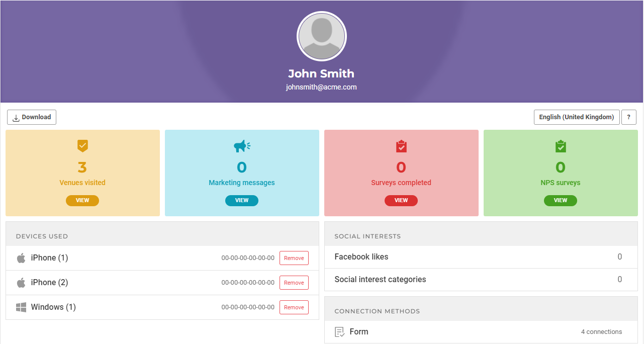Click the Surveys completed clipboard icon

pos(401,146)
